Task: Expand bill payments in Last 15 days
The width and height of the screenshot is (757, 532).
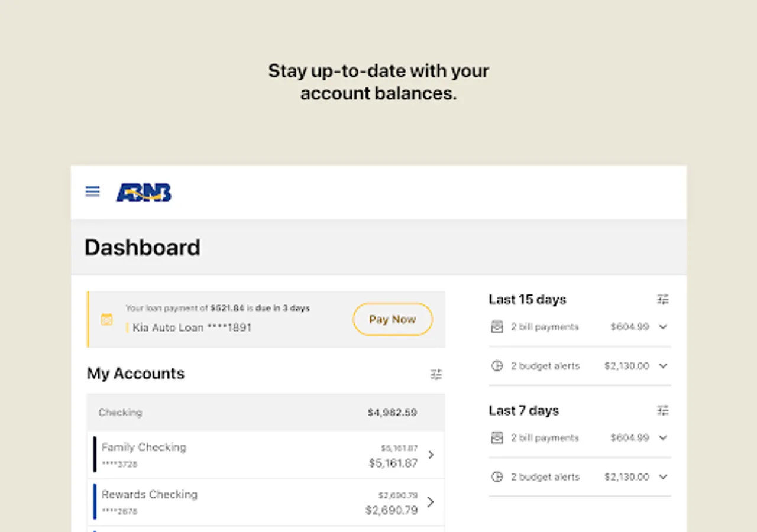Action: click(x=663, y=327)
